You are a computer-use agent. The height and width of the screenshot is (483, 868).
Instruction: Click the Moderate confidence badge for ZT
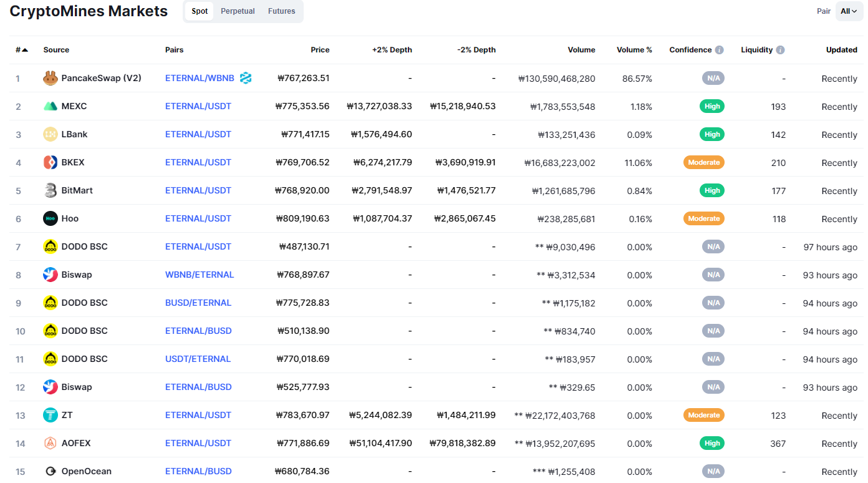click(x=704, y=415)
